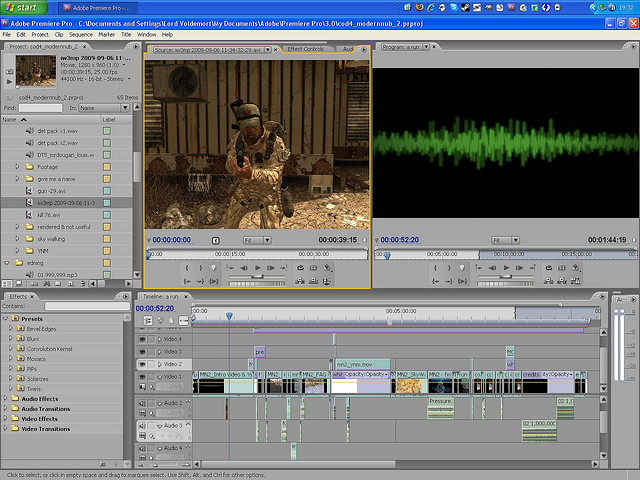This screenshot has height=480, width=640.
Task: Expand 'rendered & not useful' bin
Action: [17, 227]
